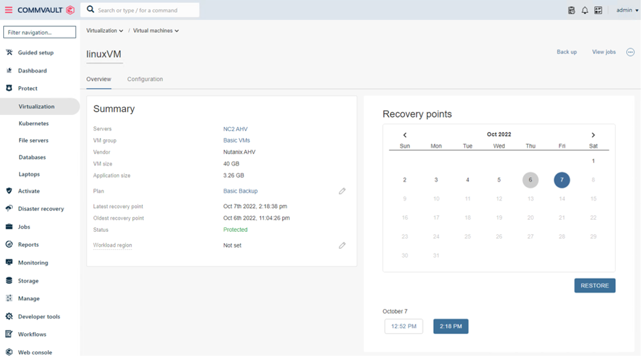Click the latest recovery point timestamp
The image size is (644, 359).
click(255, 206)
